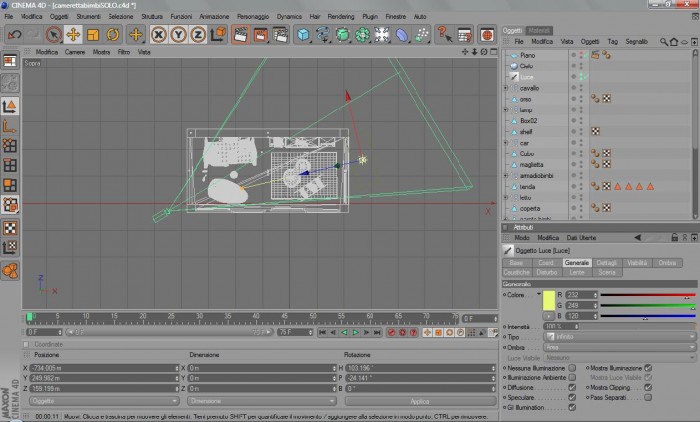Click the H rotation input field
700x422 pixels.
pos(421,368)
